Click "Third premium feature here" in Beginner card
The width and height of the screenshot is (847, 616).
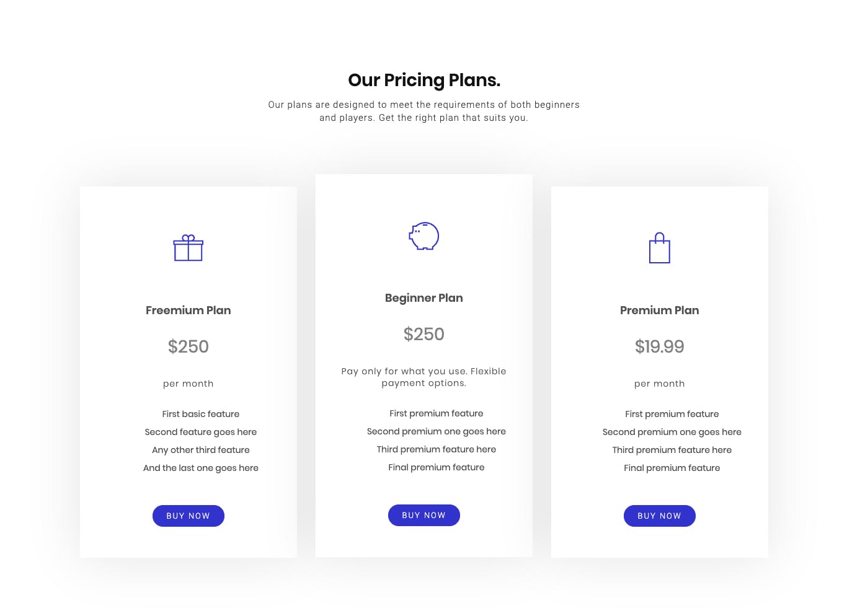point(437,449)
